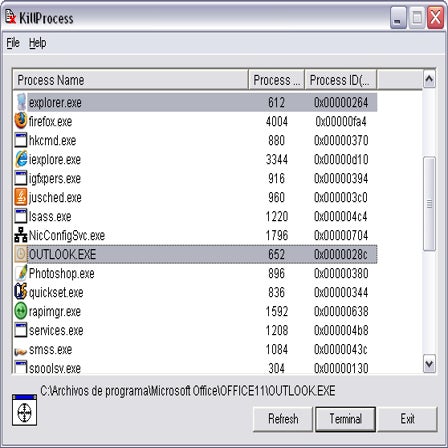Click the Internet Explorer icon beside iexplore.exe

click(21, 159)
